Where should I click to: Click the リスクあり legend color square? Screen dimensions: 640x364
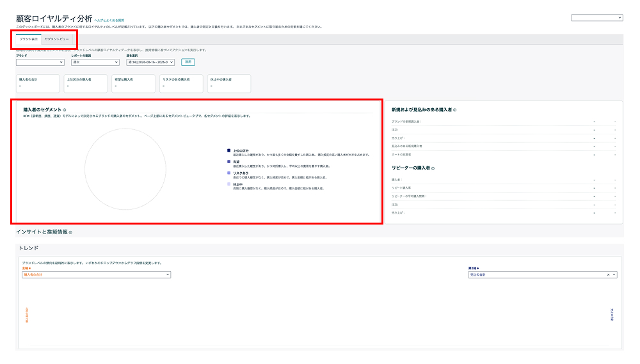[228, 173]
